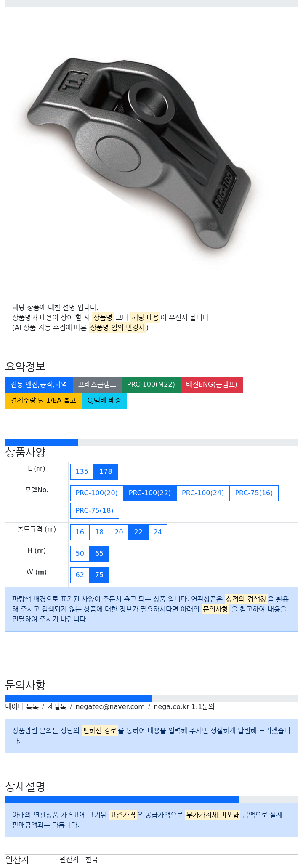The height and width of the screenshot is (868, 303).
Task: Click the PRC-100(M22) green tag
Action: [151, 385]
